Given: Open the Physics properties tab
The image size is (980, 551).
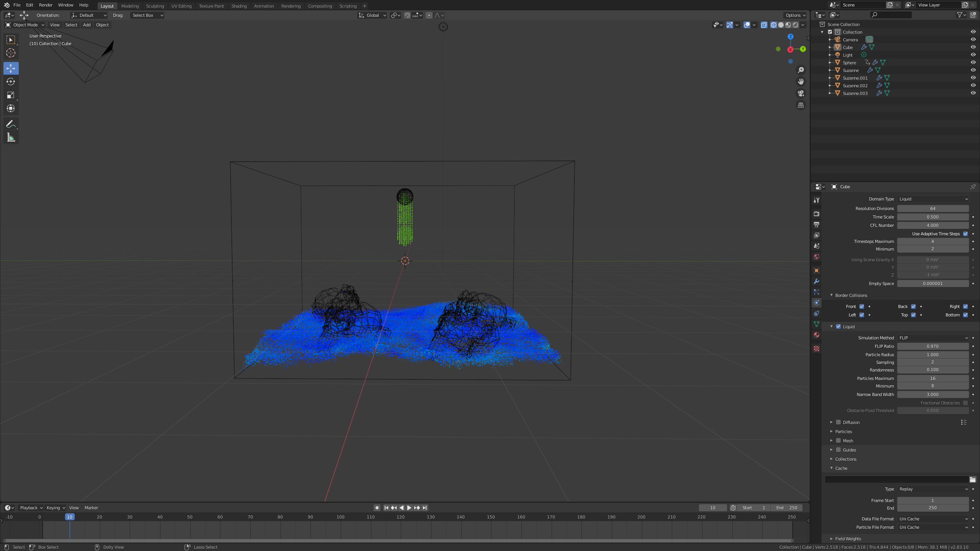Looking at the screenshot, I should pyautogui.click(x=817, y=303).
